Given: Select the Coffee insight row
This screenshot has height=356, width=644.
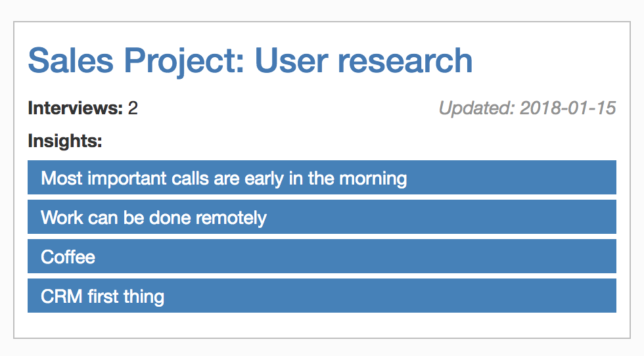Looking at the screenshot, I should click(x=322, y=256).
